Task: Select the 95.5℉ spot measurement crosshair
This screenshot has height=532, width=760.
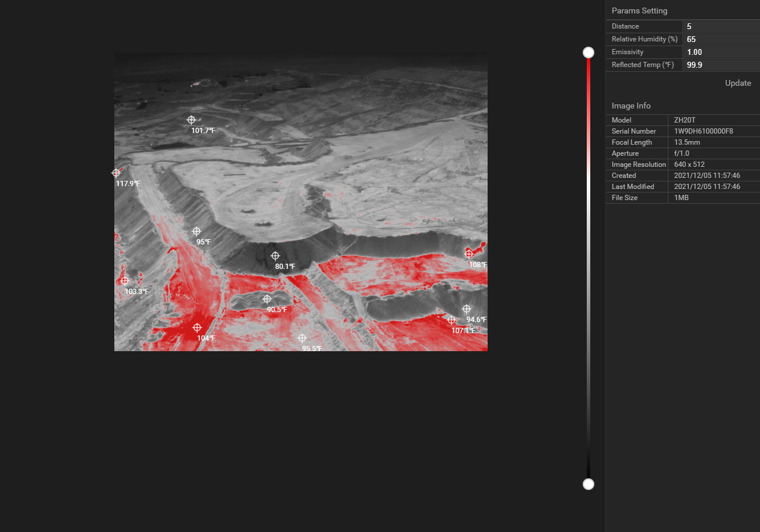Action: 302,338
